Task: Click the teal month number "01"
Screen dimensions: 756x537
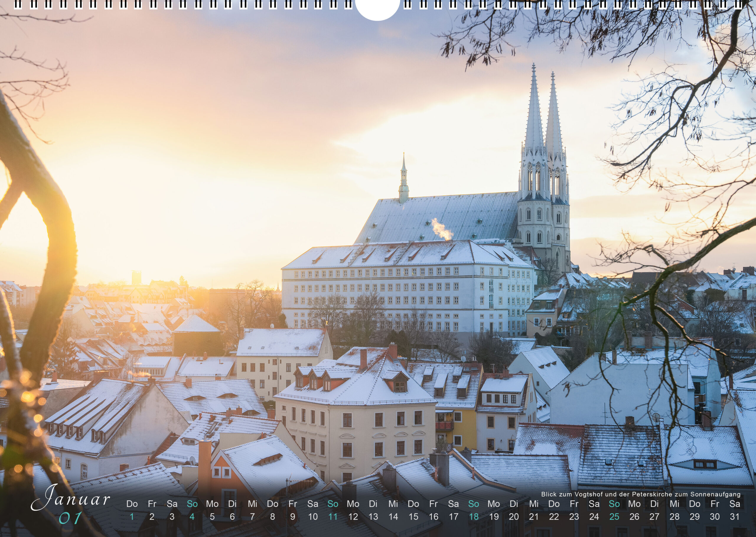Action: [x=70, y=518]
